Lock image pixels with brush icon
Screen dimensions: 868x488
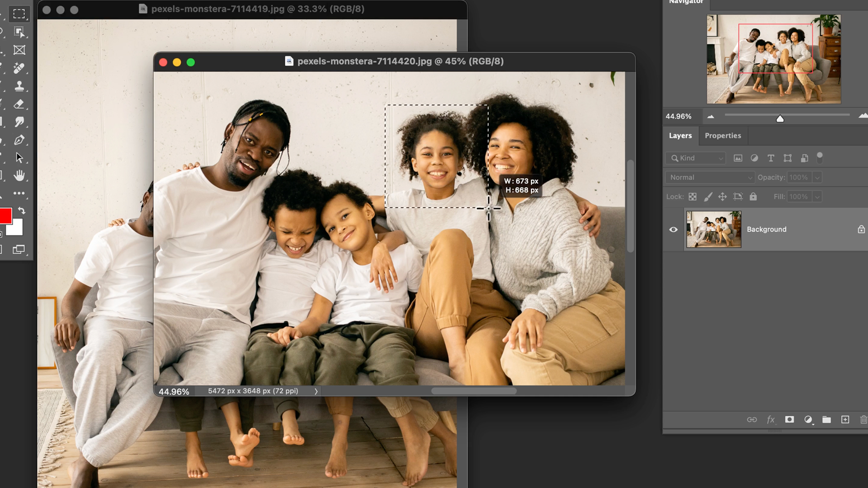708,197
